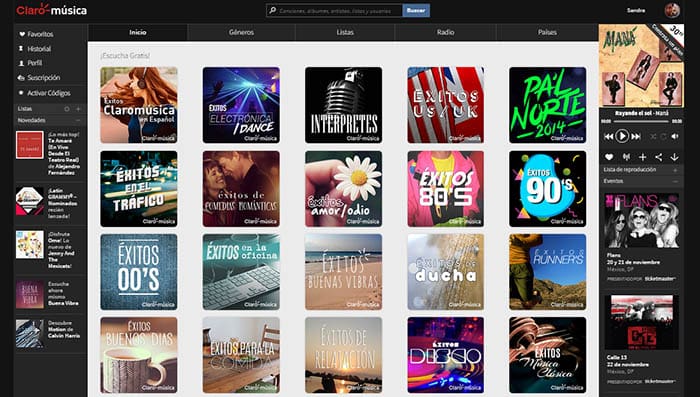Share the current song

tap(658, 157)
